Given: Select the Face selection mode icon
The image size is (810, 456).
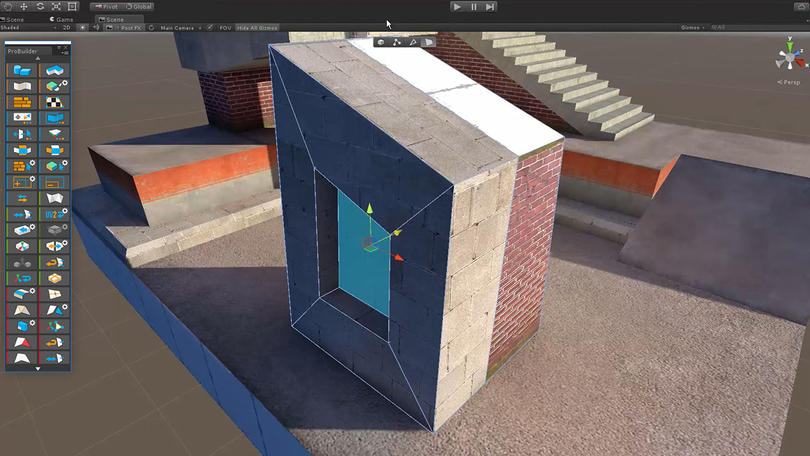Looking at the screenshot, I should [428, 42].
